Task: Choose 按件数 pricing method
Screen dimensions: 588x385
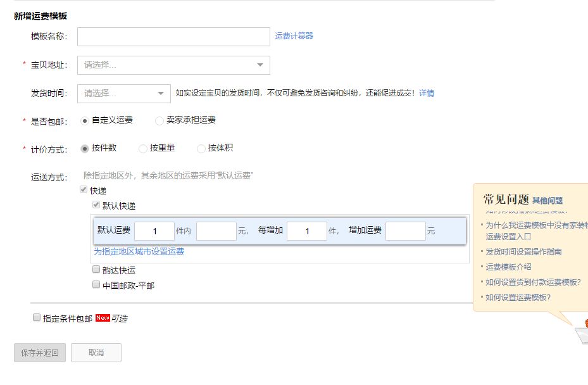Action: tap(85, 148)
